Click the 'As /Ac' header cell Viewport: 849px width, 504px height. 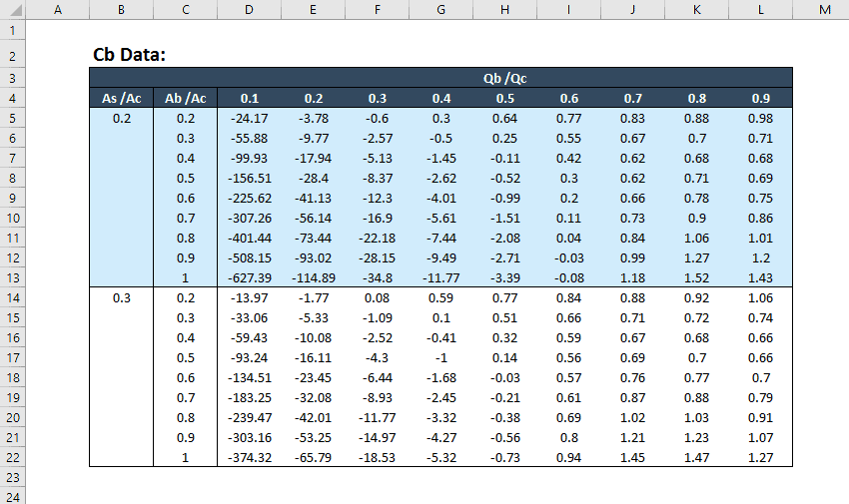click(x=121, y=99)
